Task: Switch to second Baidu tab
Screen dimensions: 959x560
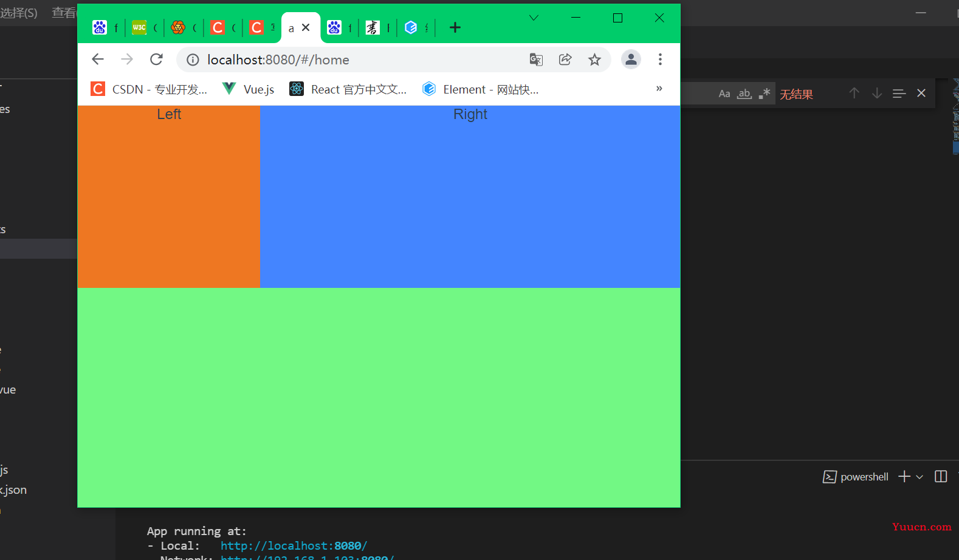Action: (x=340, y=27)
